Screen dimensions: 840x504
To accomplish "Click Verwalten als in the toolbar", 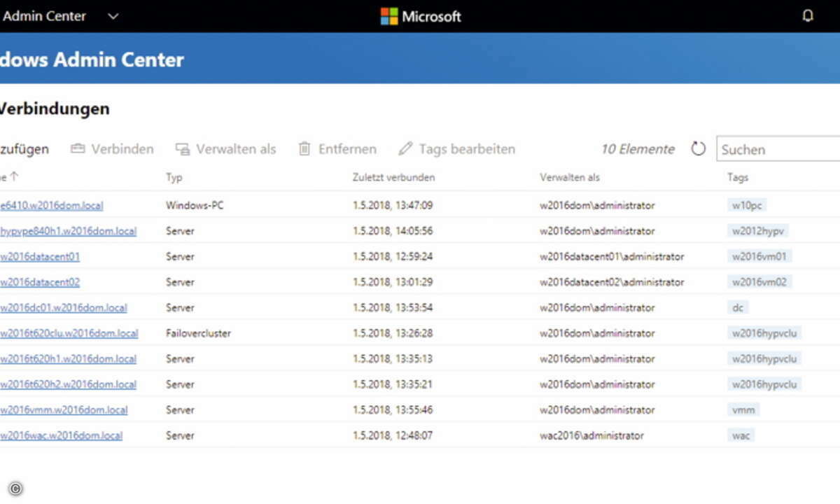I will click(225, 149).
